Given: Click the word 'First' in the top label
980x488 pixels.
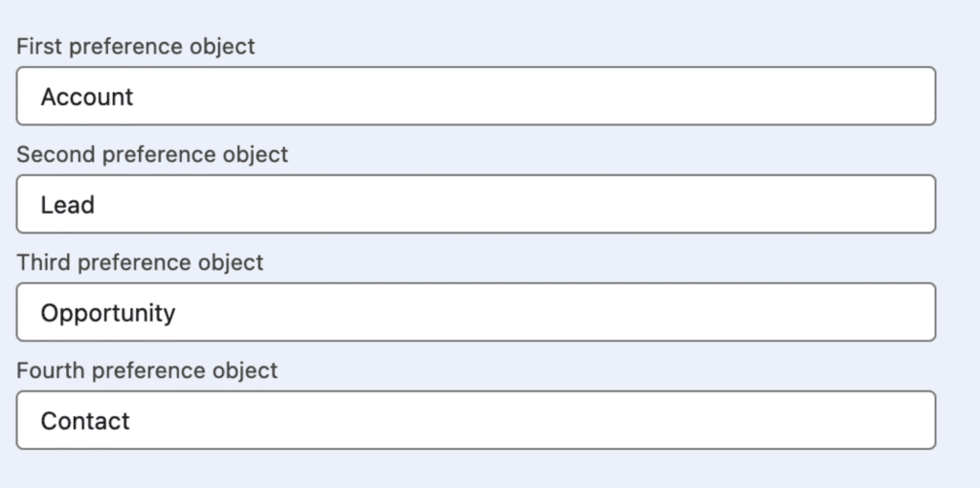Looking at the screenshot, I should 35,46.
